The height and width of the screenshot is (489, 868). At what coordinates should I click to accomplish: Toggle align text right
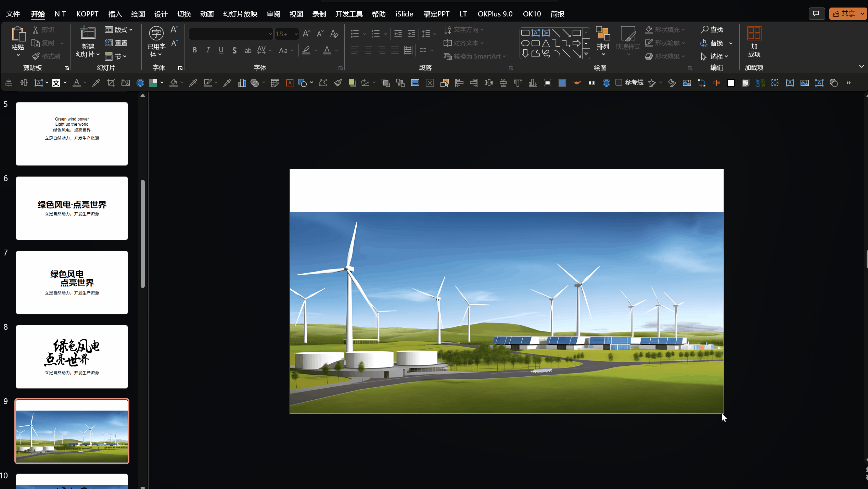(x=382, y=50)
